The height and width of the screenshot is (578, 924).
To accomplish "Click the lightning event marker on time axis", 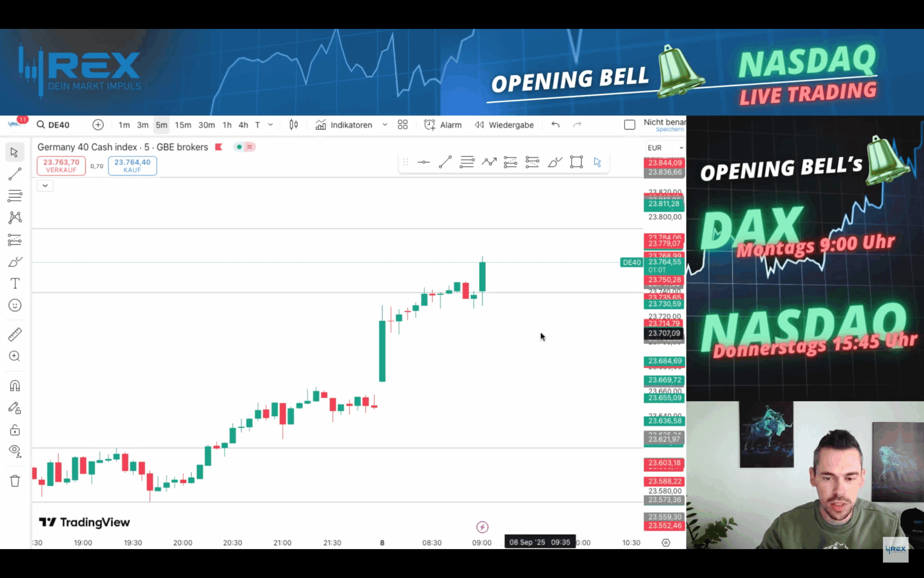I will tap(482, 527).
